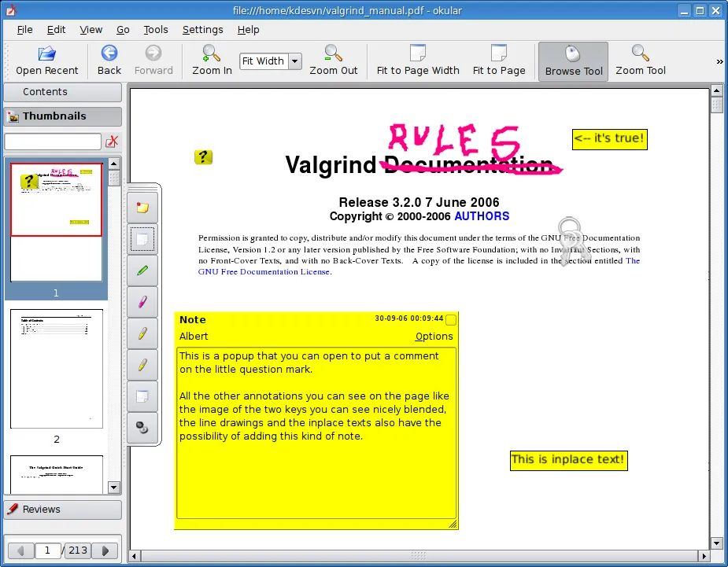
Task: Click the Open Recent toolbar icon
Action: pyautogui.click(x=47, y=53)
